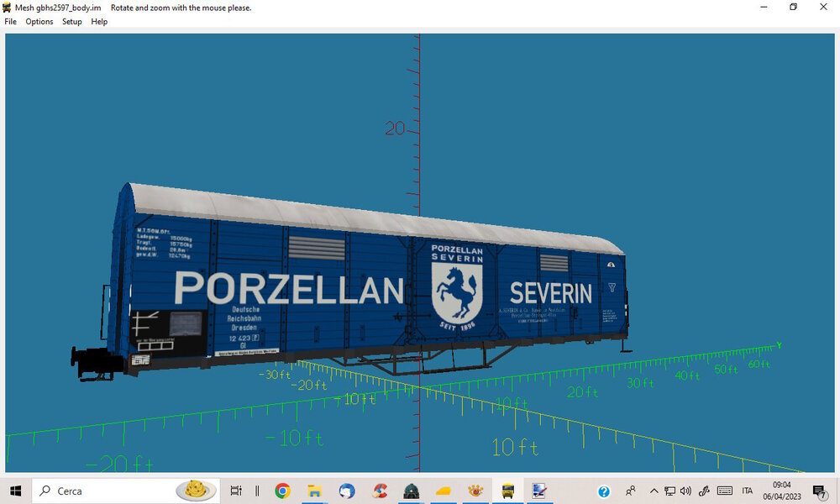Screen dimensions: 840x504
Task: Click the blue help question mark tray icon
Action: [604, 491]
